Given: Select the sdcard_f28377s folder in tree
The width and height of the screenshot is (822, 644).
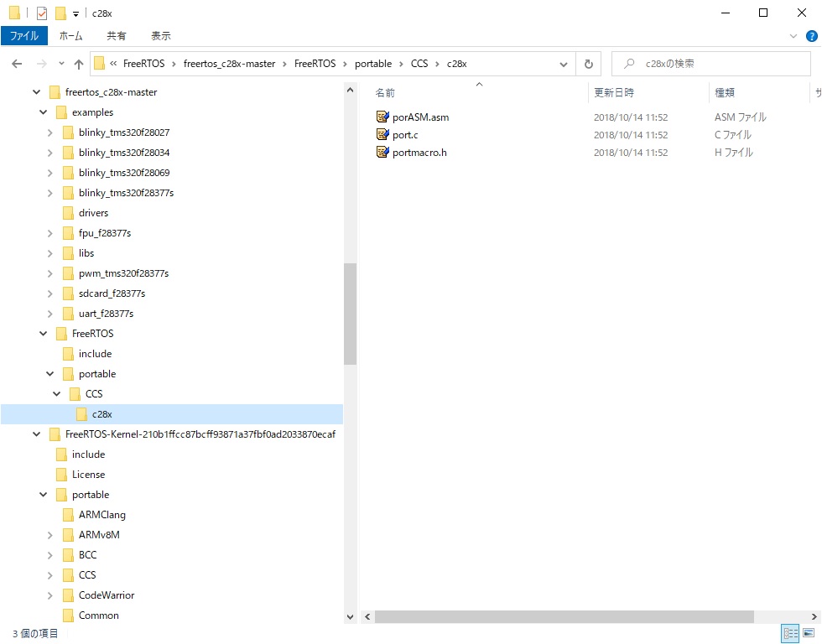Looking at the screenshot, I should [112, 293].
